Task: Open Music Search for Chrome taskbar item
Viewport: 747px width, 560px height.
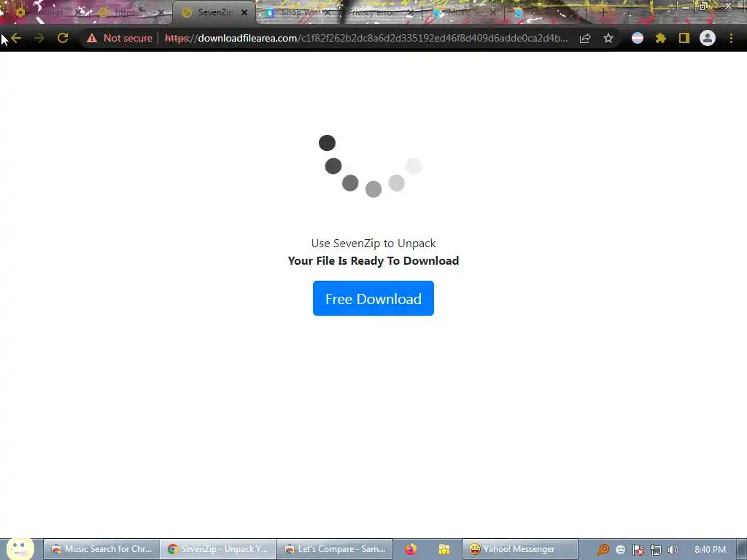Action: 101,549
